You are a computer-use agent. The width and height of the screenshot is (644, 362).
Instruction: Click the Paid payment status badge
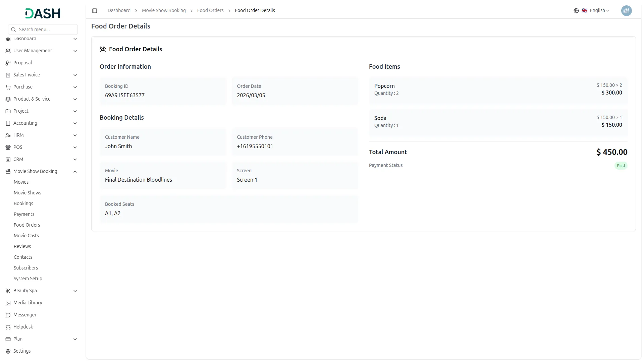point(621,165)
